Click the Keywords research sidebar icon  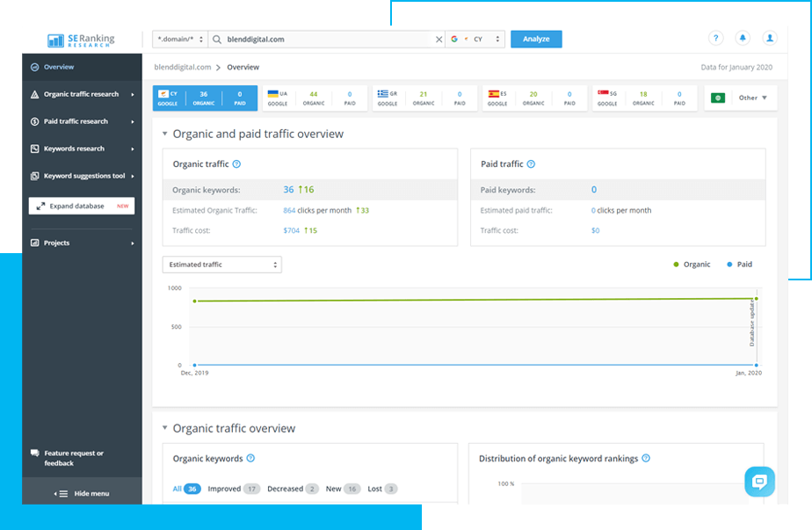tap(34, 149)
